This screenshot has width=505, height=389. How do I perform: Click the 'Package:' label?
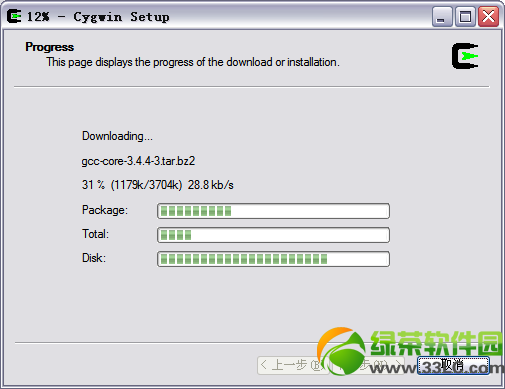point(105,210)
